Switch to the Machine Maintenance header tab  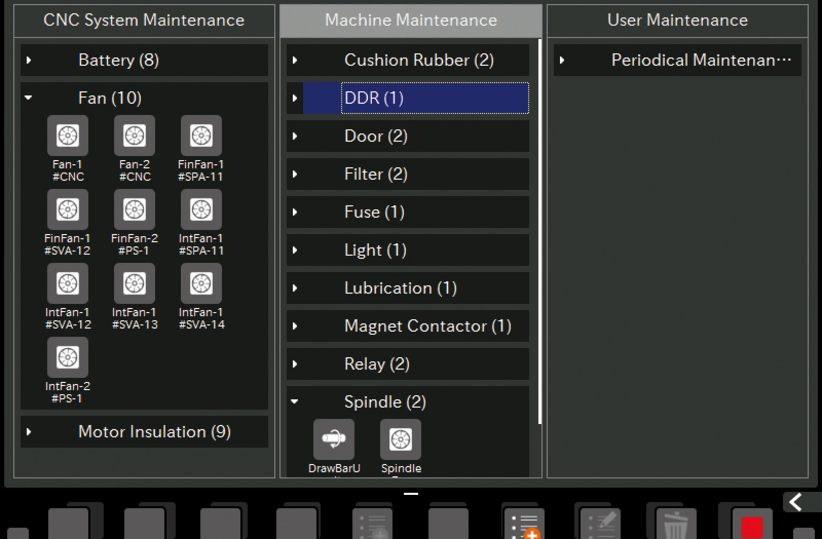pyautogui.click(x=410, y=20)
